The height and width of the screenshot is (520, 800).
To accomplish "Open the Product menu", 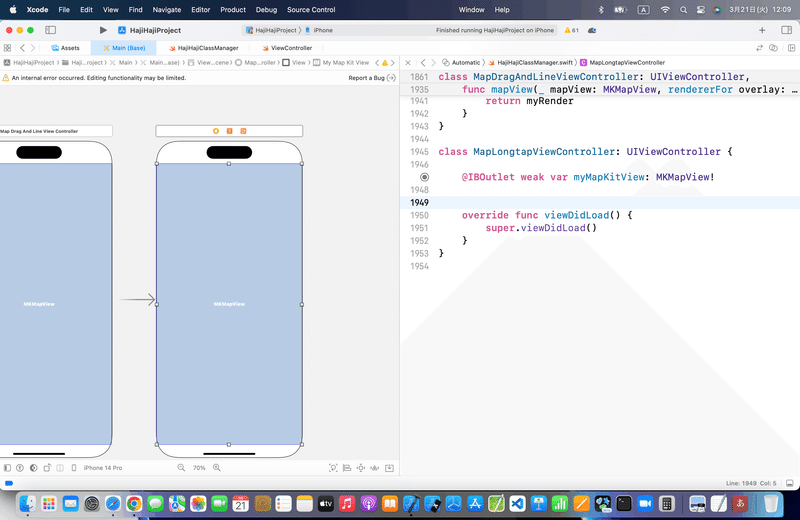I will pos(233,10).
